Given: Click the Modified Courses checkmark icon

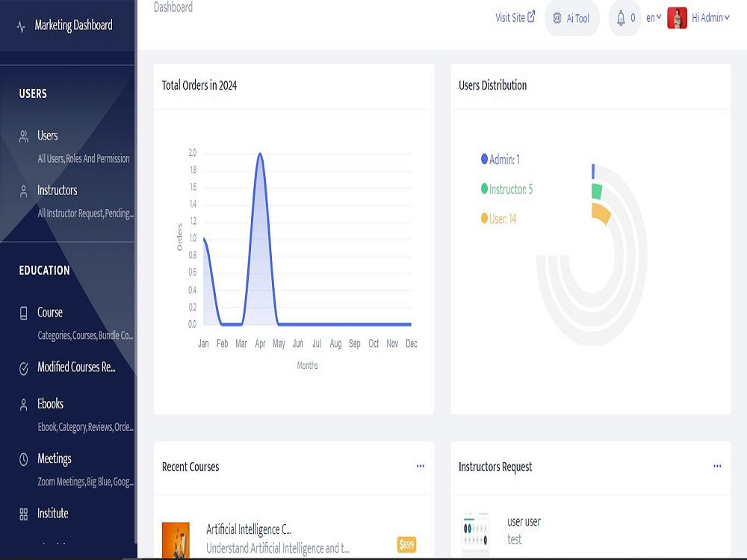Looking at the screenshot, I should click(x=23, y=368).
